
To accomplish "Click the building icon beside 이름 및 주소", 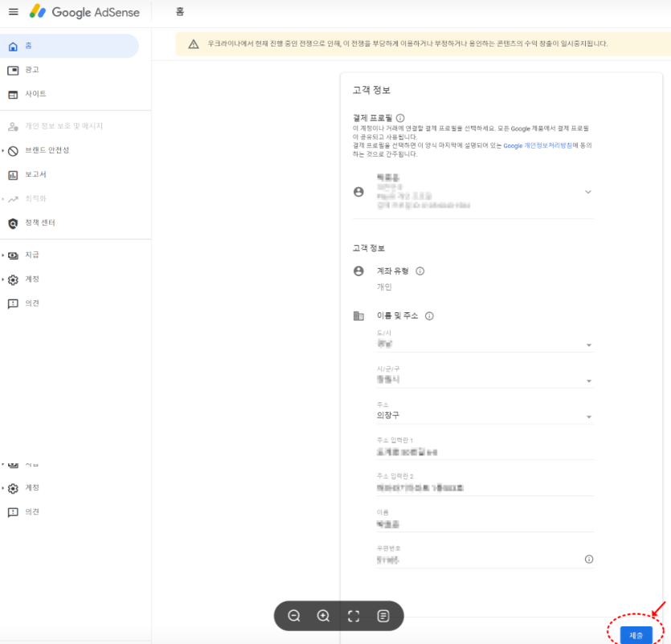I will [358, 316].
